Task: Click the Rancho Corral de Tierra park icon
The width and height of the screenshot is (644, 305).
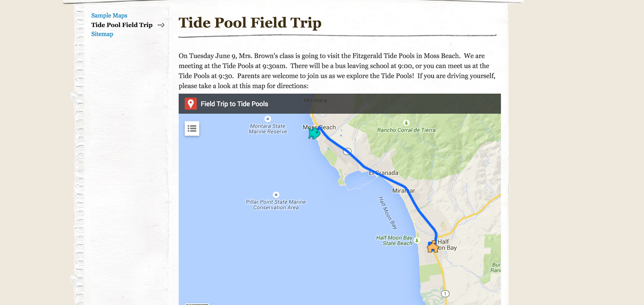Action: pos(406,123)
